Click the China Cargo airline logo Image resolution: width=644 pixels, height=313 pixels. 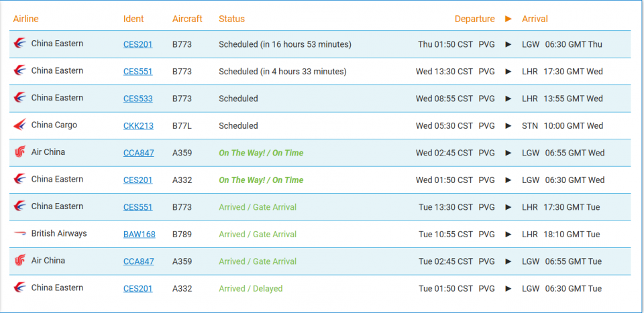(19, 125)
